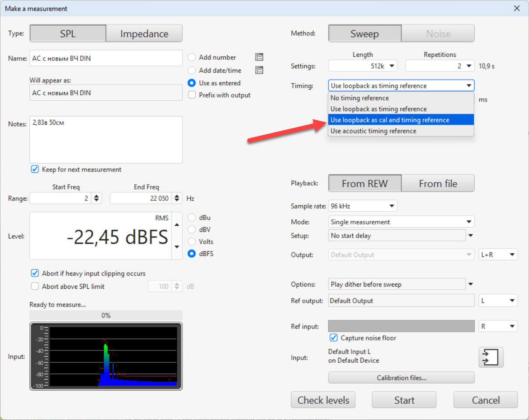
Task: Open Ref input channel R dropdown
Action: coord(498,326)
